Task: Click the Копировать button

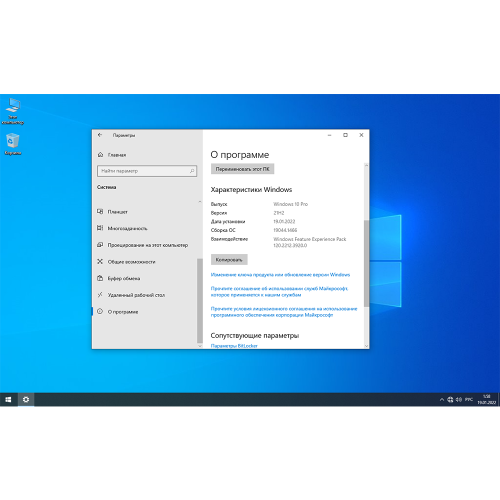Action: 229,260
